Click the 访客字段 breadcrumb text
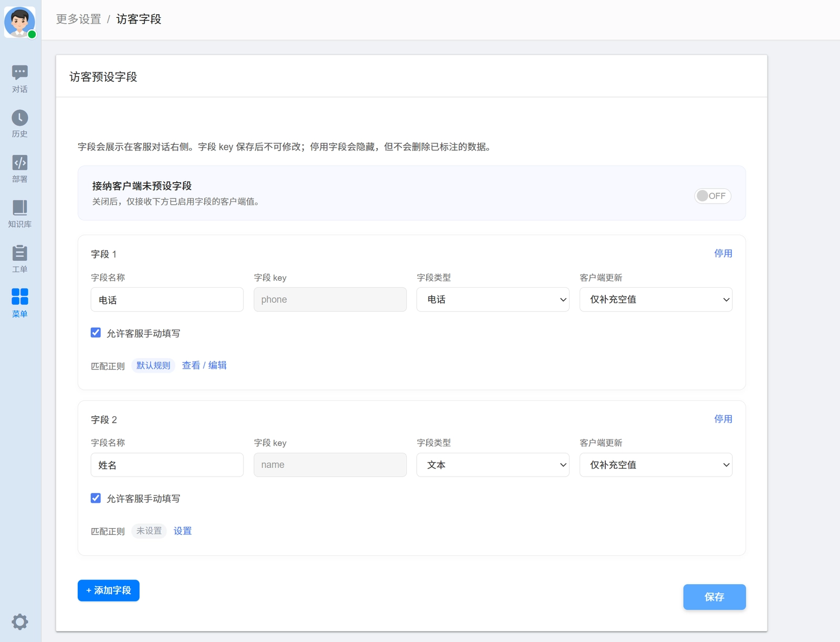Screen dimensions: 840x642 click(x=139, y=19)
